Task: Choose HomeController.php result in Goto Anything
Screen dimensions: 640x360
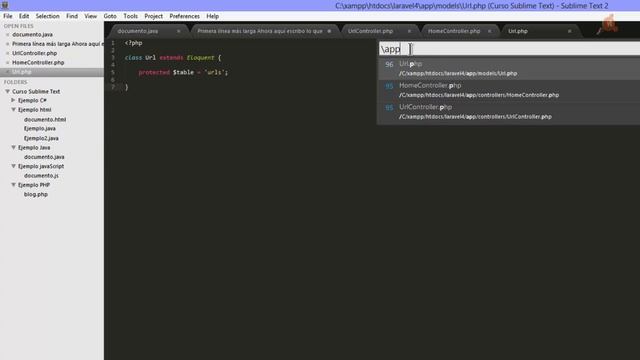Action: pos(509,90)
